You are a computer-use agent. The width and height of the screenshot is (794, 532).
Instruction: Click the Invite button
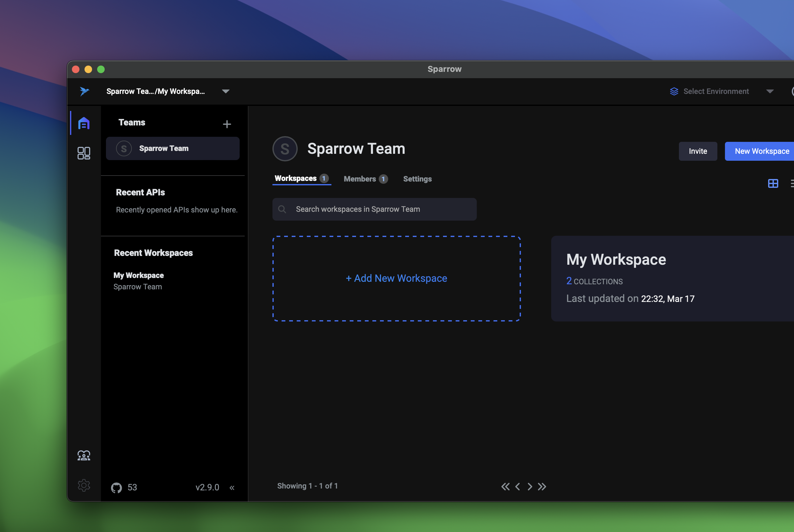click(x=698, y=151)
